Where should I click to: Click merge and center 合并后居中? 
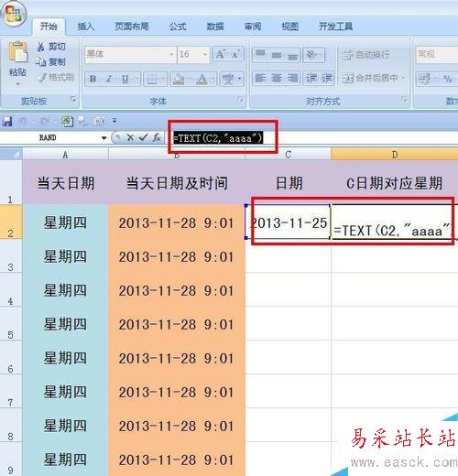370,79
